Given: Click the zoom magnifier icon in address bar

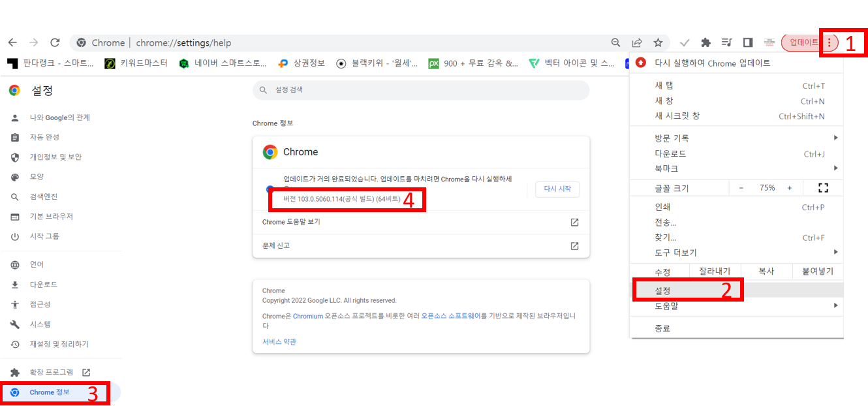Looking at the screenshot, I should point(615,42).
